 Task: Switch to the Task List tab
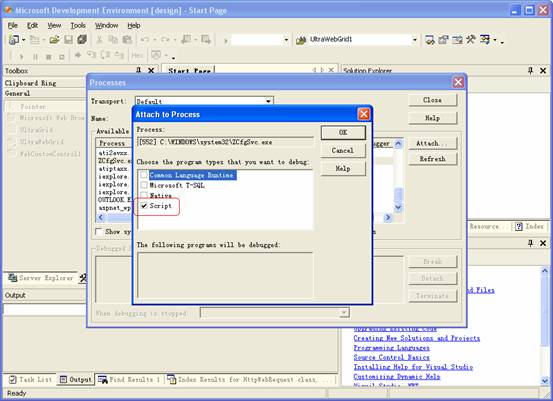(x=30, y=379)
